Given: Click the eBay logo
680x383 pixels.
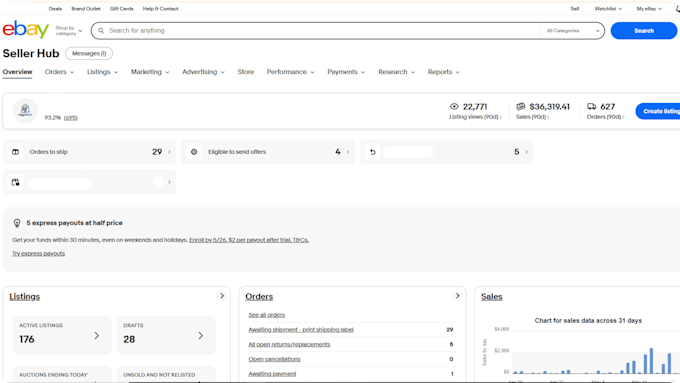Looking at the screenshot, I should pos(26,29).
